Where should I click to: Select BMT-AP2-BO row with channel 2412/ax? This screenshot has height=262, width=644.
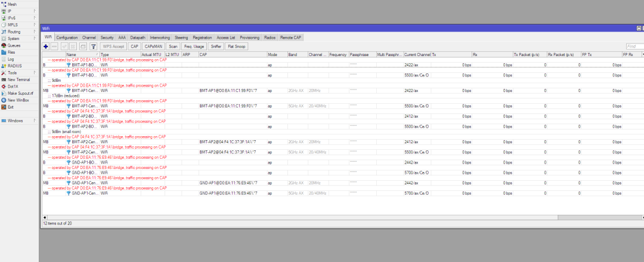click(x=343, y=116)
